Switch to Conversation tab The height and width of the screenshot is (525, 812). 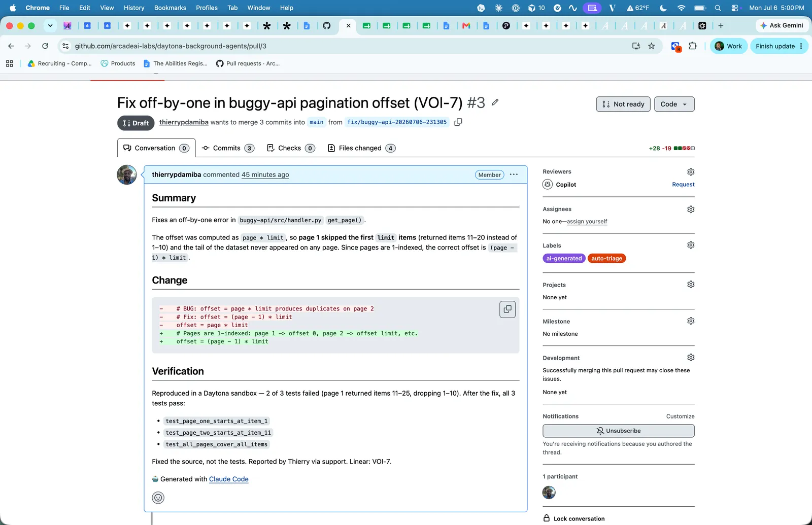[x=156, y=148]
